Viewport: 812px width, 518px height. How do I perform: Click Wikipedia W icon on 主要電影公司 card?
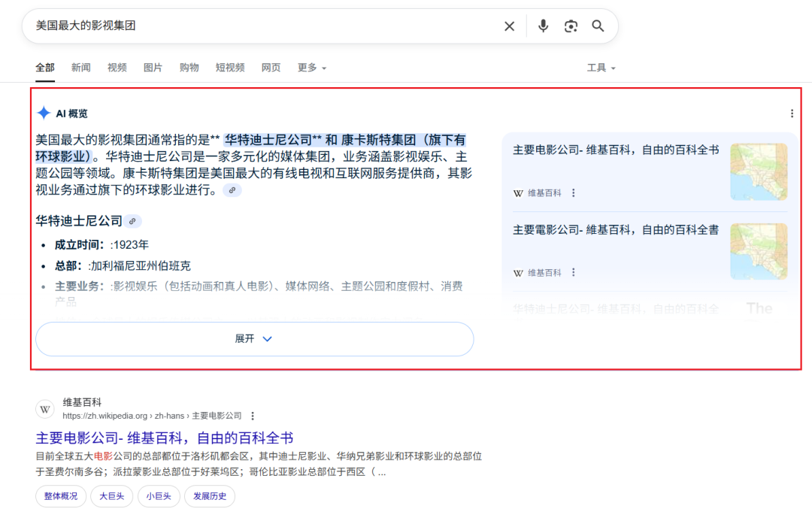click(x=518, y=273)
